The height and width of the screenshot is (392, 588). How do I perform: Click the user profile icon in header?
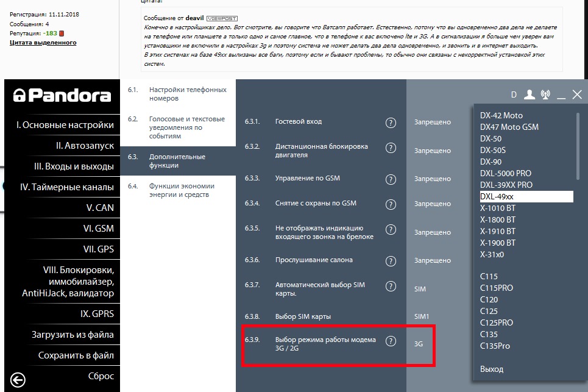530,94
